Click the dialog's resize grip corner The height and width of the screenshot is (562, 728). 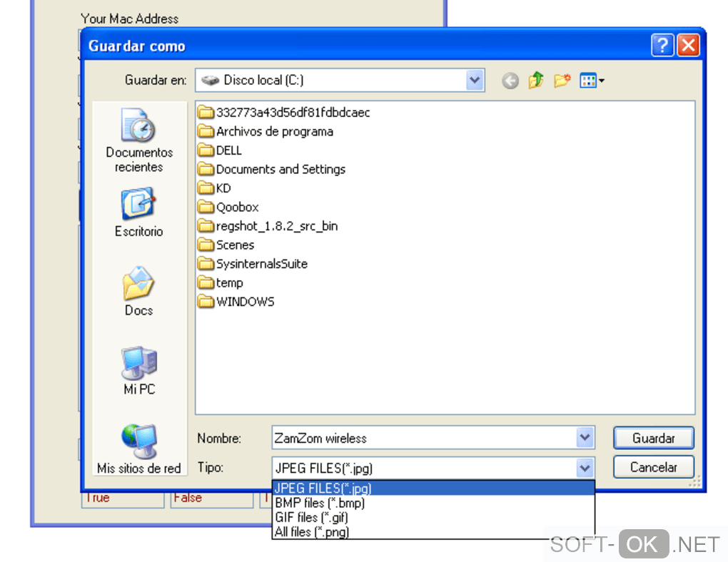coord(695,482)
